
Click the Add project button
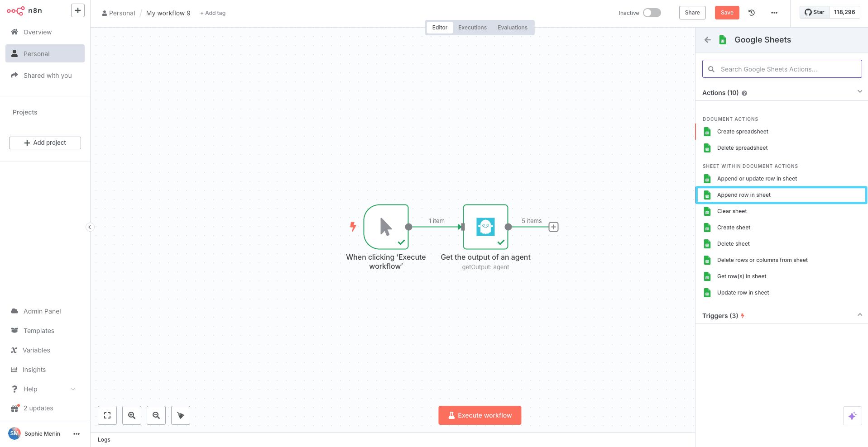coord(45,143)
